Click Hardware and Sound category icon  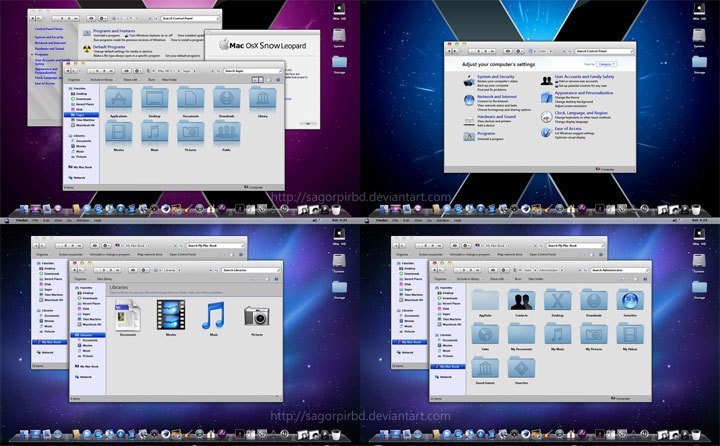(x=469, y=120)
